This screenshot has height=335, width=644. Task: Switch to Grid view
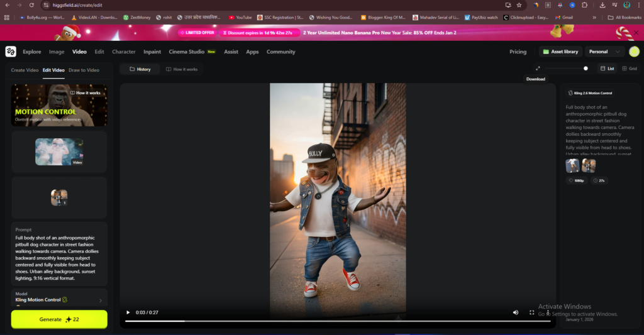coord(629,69)
